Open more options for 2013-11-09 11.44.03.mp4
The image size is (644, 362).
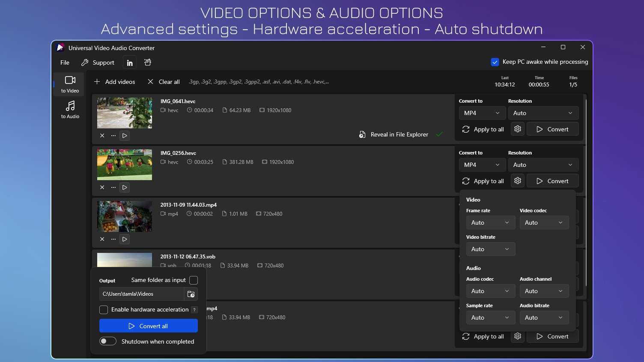click(113, 239)
